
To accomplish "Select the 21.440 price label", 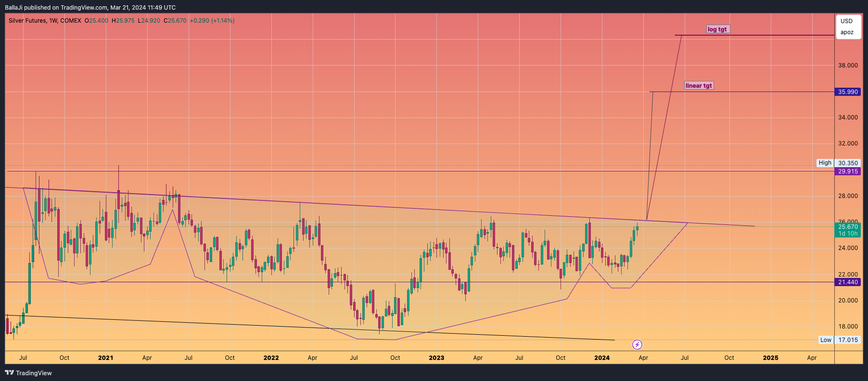I will [x=848, y=282].
